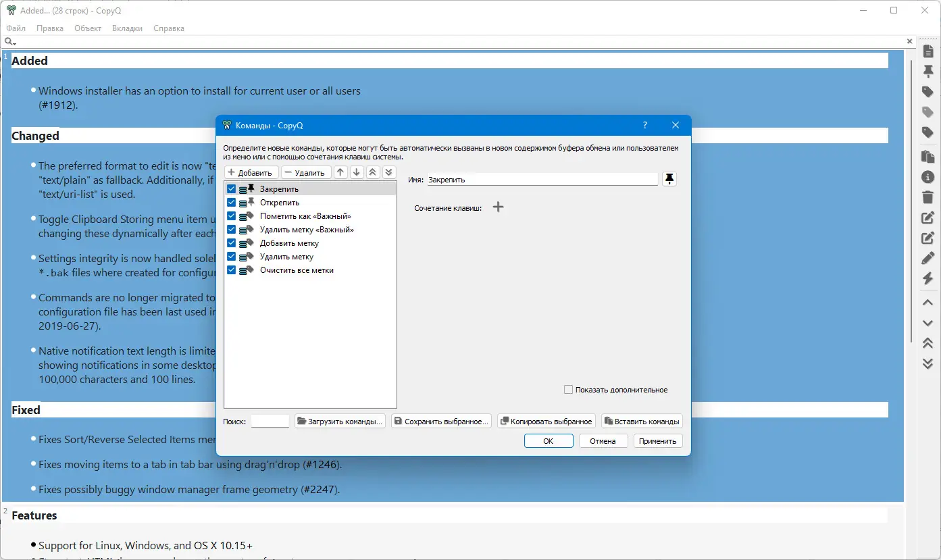Click the Удалить button above the command list

tap(306, 172)
